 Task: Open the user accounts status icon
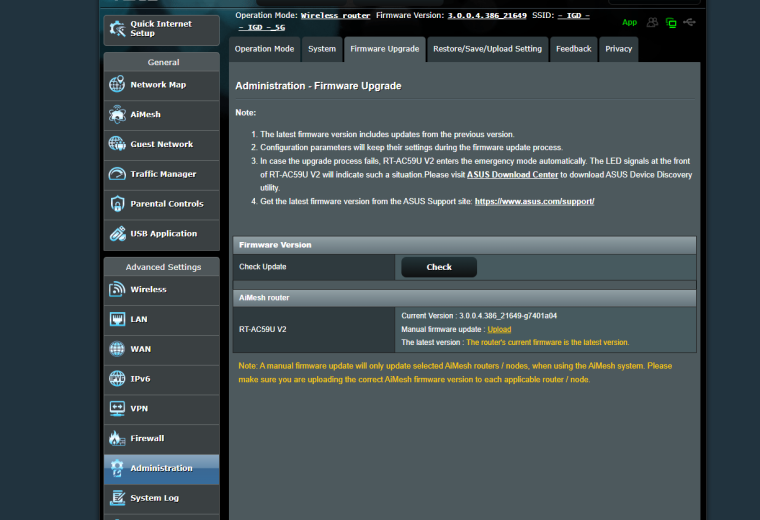coord(652,22)
